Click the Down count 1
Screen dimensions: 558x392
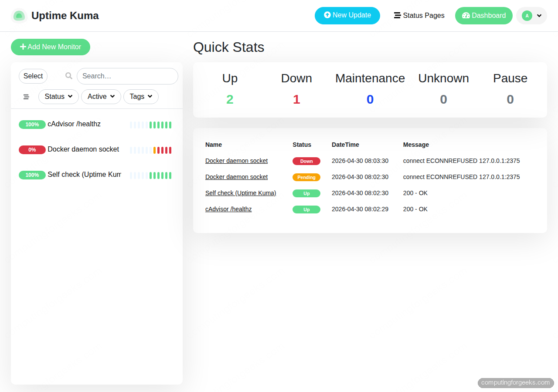296,99
